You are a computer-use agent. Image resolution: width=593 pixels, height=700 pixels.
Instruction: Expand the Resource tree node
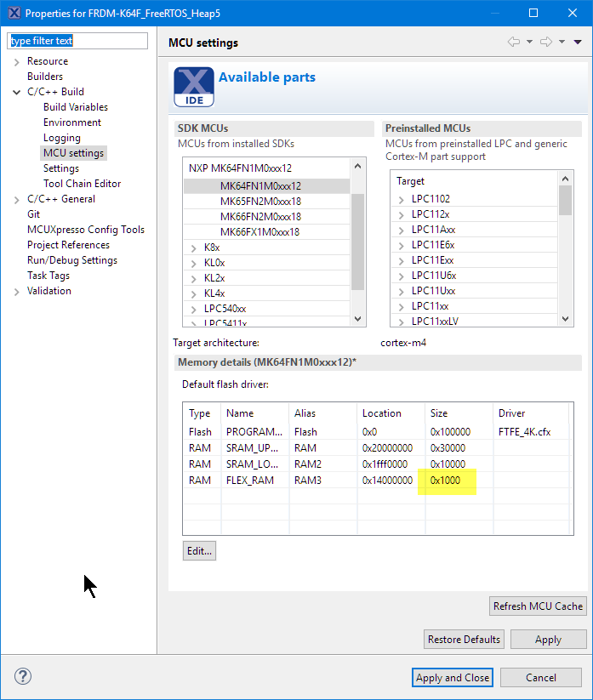pyautogui.click(x=16, y=61)
